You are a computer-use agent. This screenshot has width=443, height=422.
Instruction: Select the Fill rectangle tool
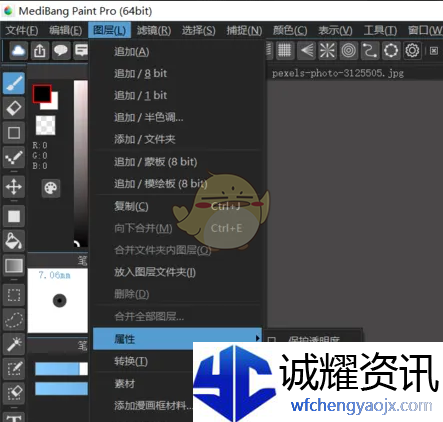click(14, 216)
